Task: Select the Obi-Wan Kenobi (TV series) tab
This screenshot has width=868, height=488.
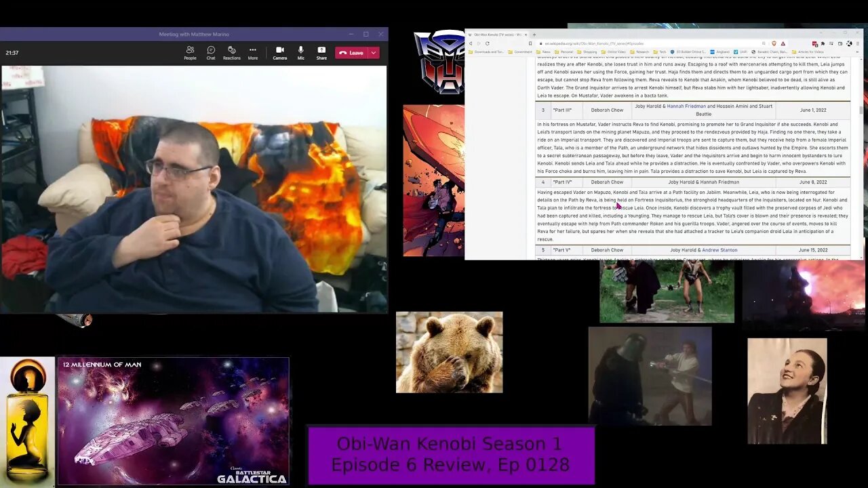Action: pos(496,35)
